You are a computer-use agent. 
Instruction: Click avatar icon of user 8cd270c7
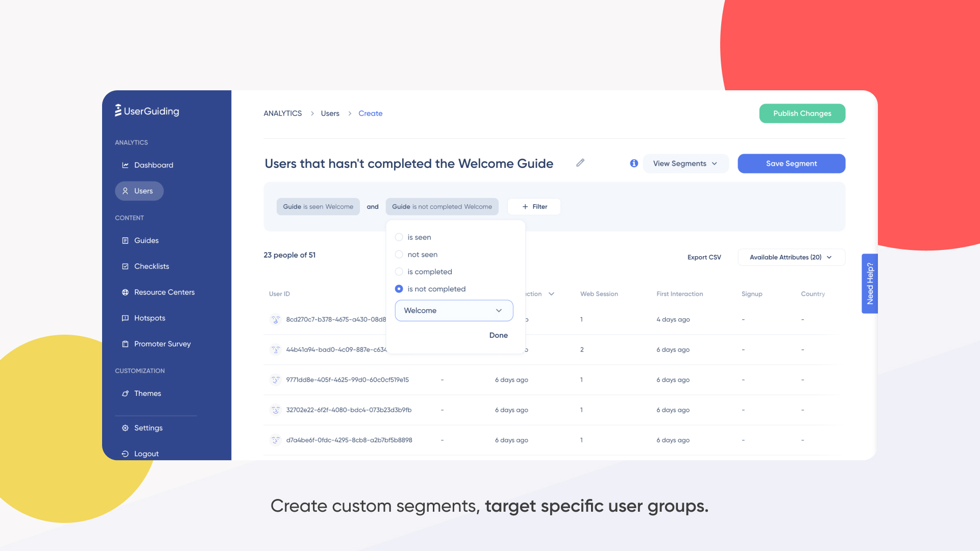click(276, 320)
